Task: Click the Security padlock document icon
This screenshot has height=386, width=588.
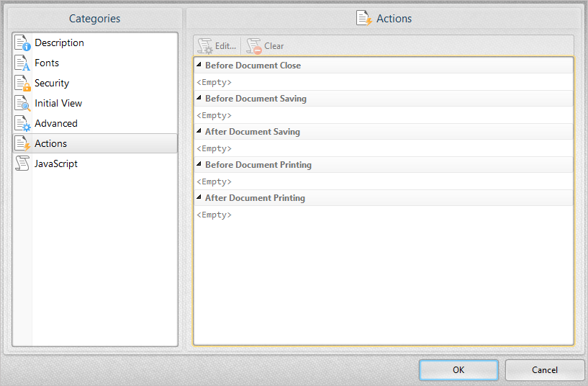Action: (22, 84)
